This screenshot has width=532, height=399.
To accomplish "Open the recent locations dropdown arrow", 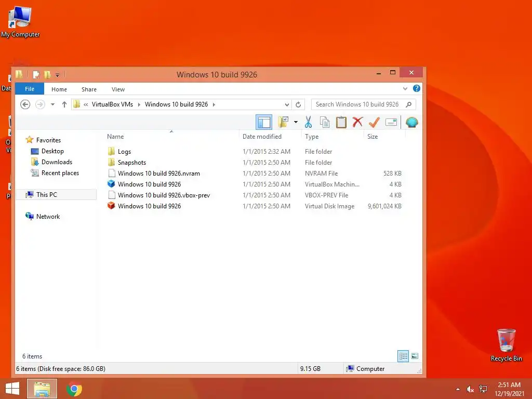I will 52,104.
